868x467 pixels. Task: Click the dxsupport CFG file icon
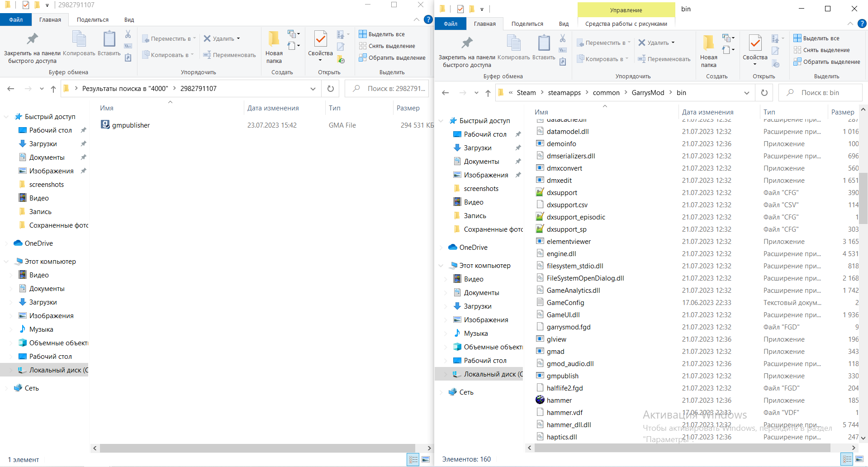pyautogui.click(x=540, y=192)
